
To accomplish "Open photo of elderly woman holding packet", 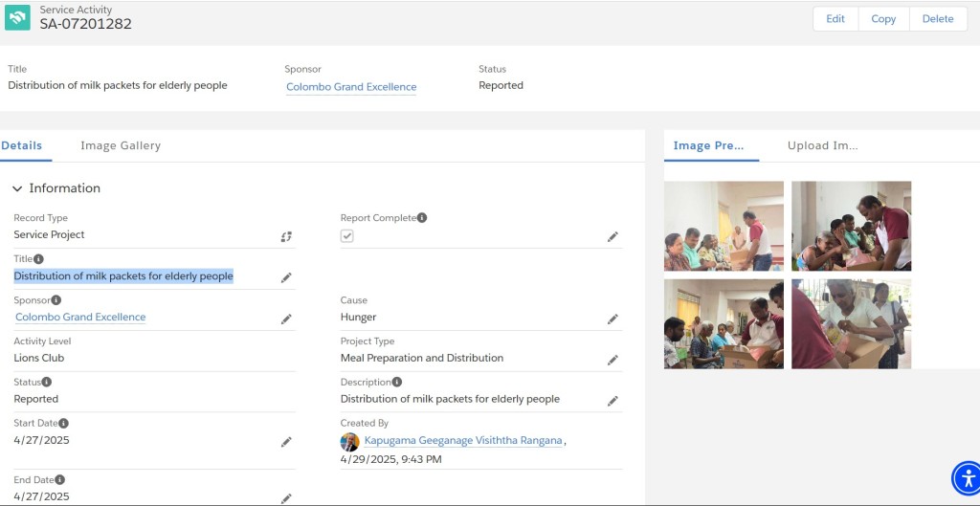I will pos(851,323).
